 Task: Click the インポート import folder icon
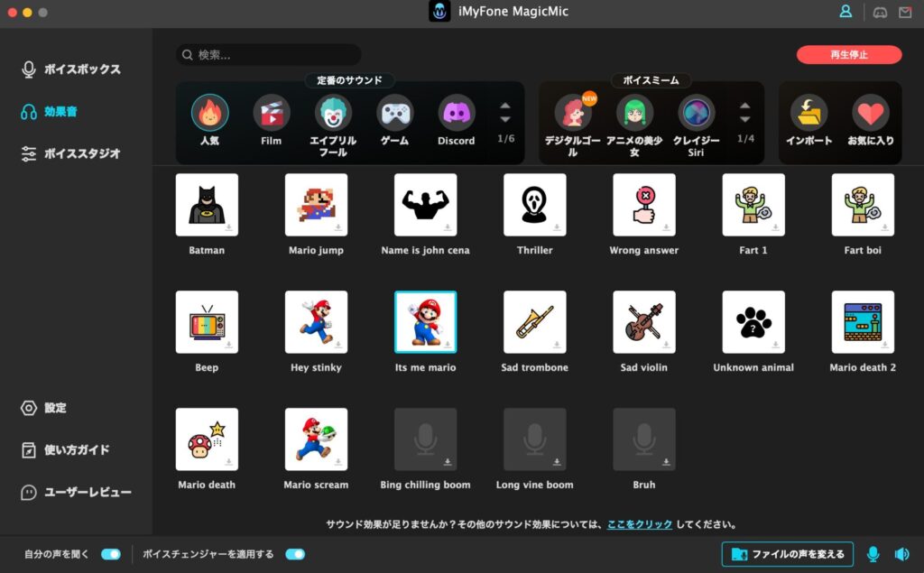[x=809, y=113]
